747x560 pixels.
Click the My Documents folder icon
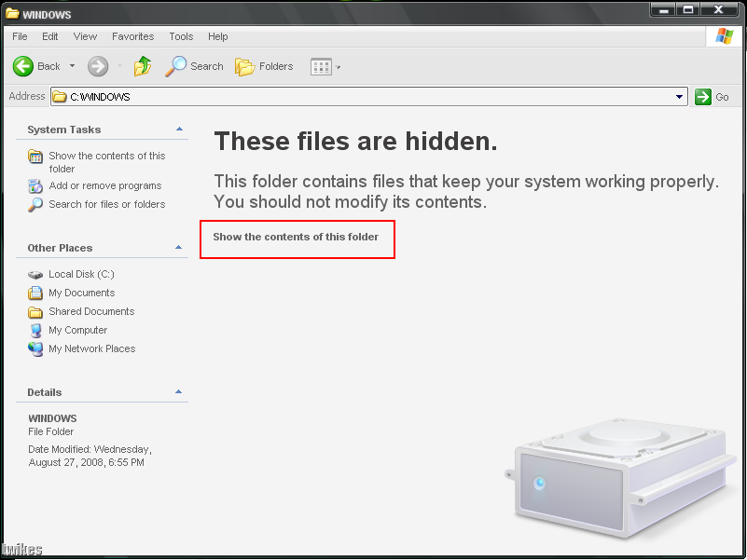(35, 293)
